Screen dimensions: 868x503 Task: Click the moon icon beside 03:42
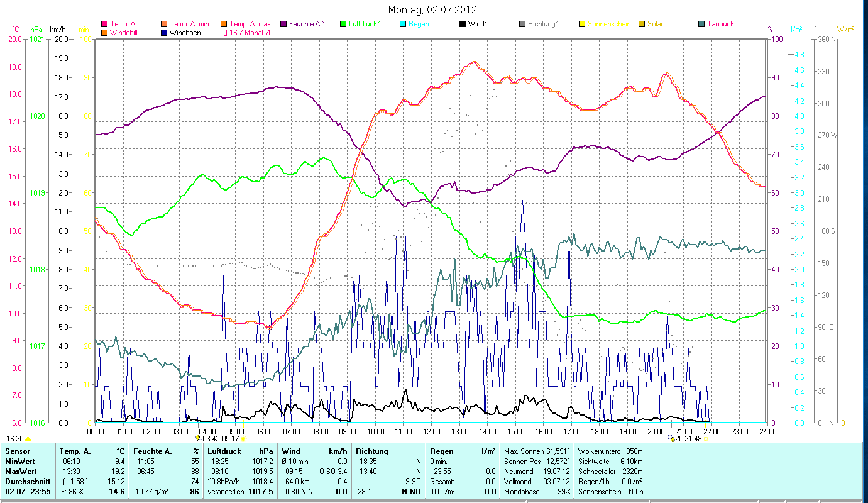click(197, 439)
